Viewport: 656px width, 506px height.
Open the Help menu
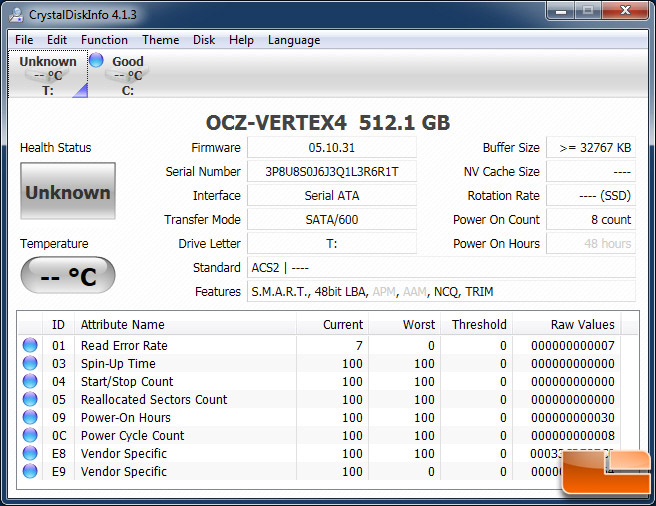tap(241, 40)
